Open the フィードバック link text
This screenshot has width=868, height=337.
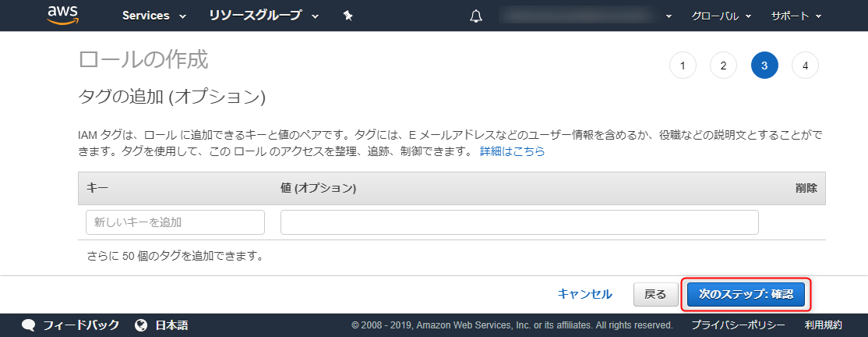click(x=81, y=325)
